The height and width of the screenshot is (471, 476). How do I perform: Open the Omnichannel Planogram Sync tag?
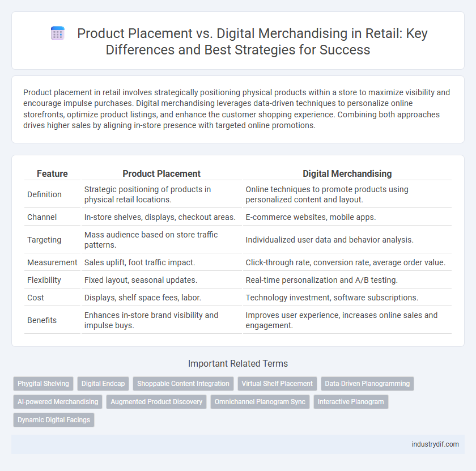point(260,401)
